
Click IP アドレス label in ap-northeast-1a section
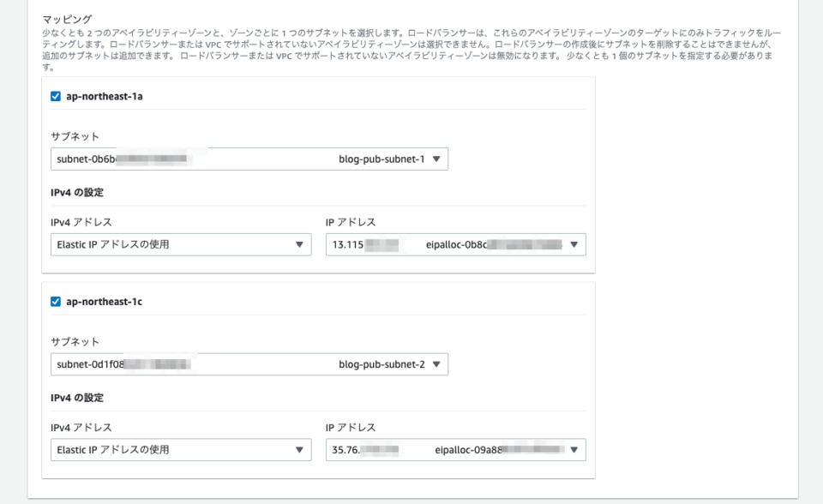(351, 223)
